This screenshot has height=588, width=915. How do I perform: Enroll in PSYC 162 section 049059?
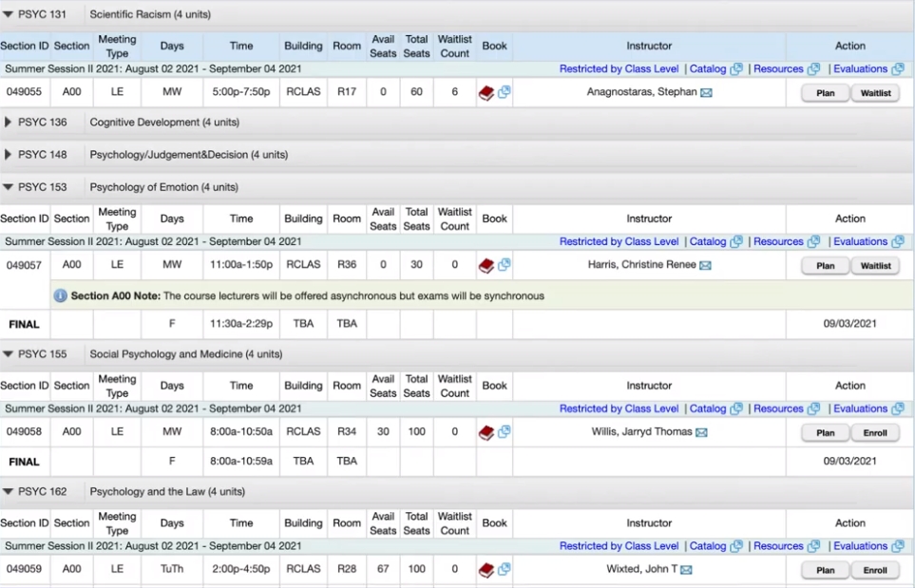click(875, 570)
